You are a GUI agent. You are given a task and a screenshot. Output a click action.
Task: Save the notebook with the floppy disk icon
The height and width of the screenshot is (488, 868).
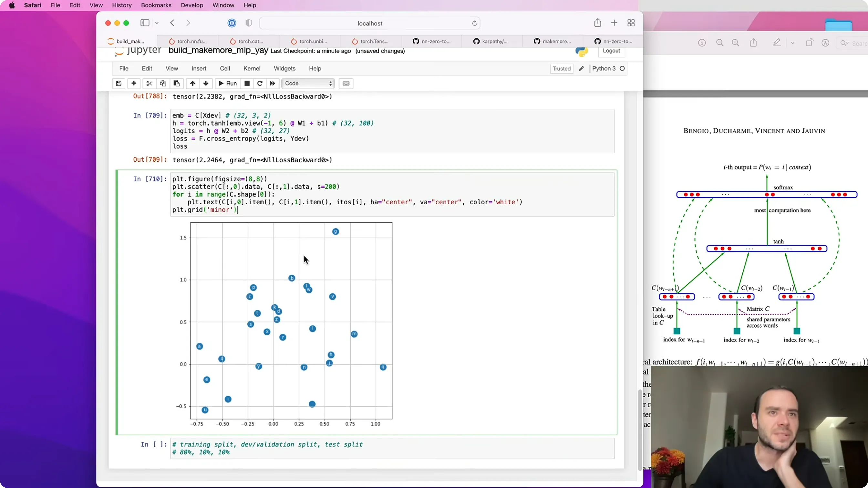click(x=119, y=84)
